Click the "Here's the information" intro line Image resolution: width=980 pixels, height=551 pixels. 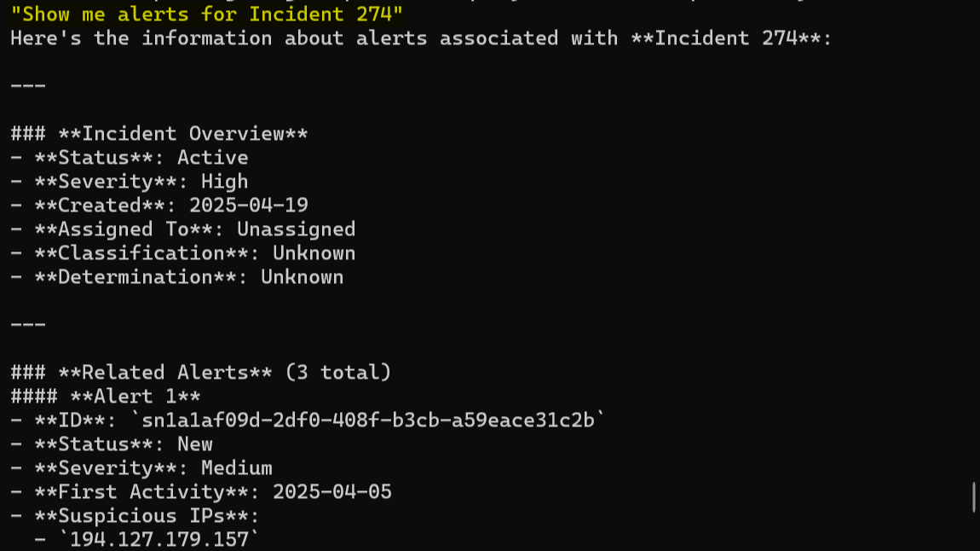point(421,38)
